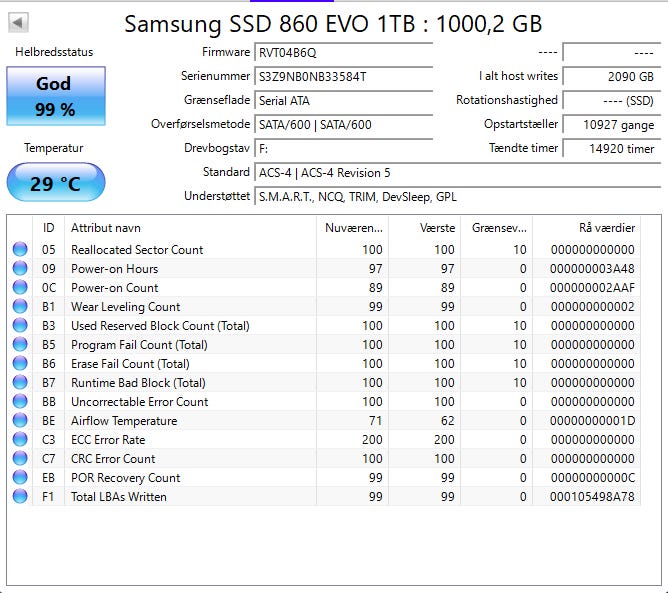Select status icon of Power-on Hours row
668x593 pixels.
20,268
